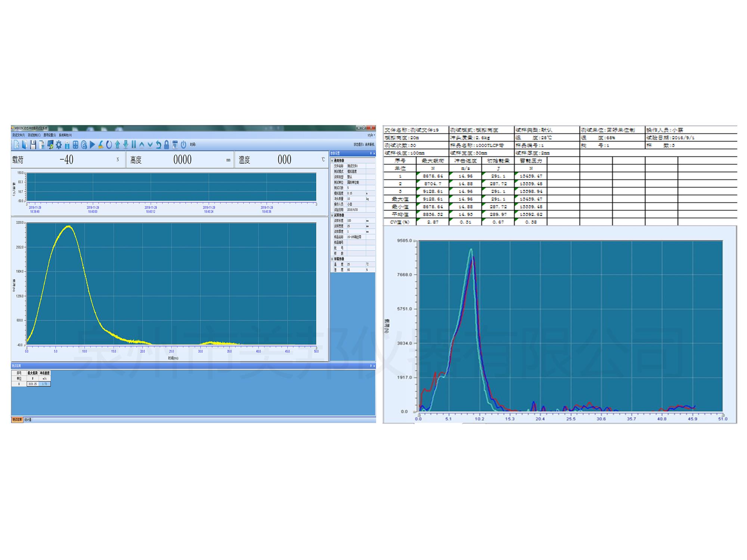This screenshot has height=560, width=747.
Task: Click the padlock lock icon
Action: pos(167,144)
